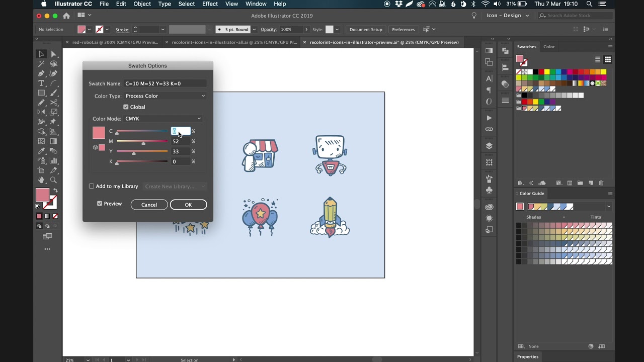Image resolution: width=644 pixels, height=362 pixels.
Task: Open the fill color dropdown arrow
Action: coord(89,30)
